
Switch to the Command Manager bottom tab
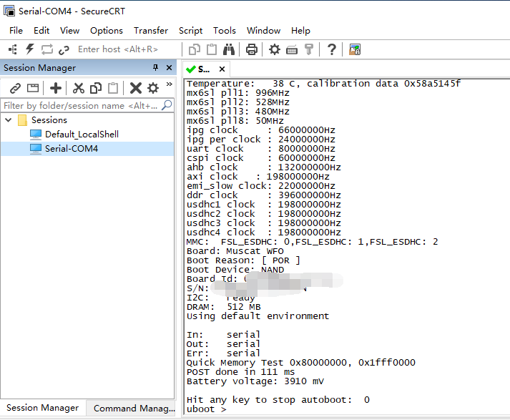coord(132,408)
